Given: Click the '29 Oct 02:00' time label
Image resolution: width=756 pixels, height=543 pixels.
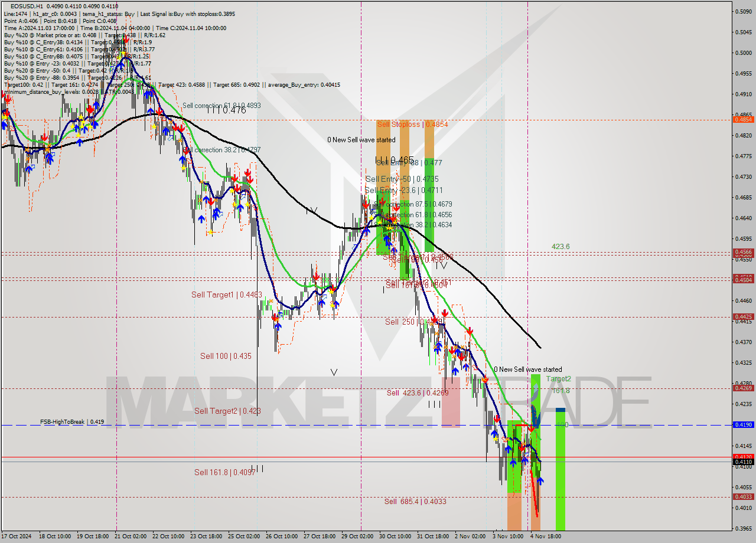Looking at the screenshot, I should (x=357, y=537).
